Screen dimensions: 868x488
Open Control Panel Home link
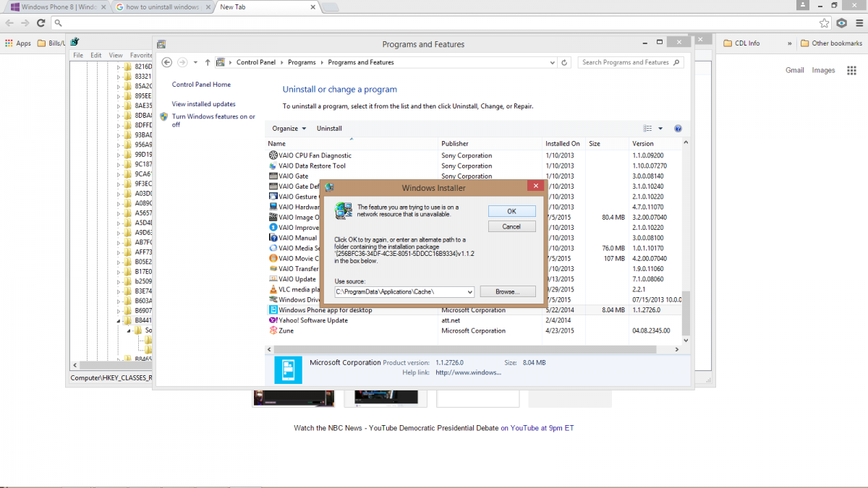click(x=201, y=85)
